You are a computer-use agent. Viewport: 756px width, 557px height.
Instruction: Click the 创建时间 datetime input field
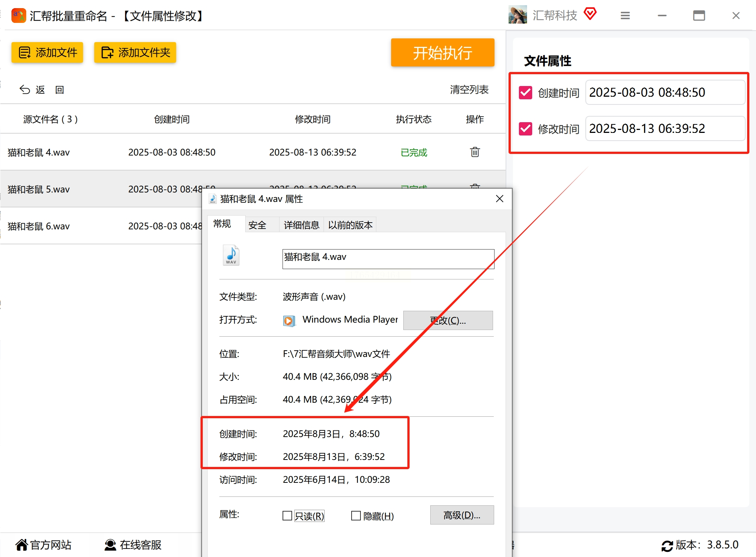[x=665, y=92]
